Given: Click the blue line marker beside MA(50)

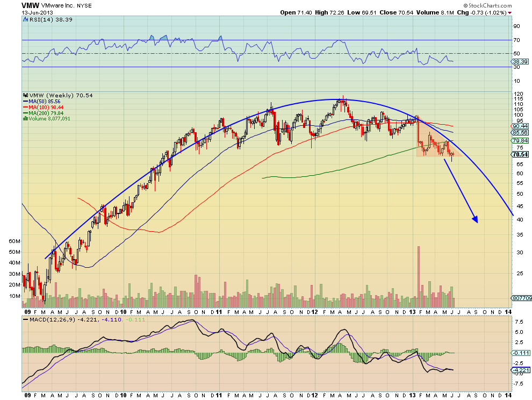Looking at the screenshot, I should pos(25,102).
